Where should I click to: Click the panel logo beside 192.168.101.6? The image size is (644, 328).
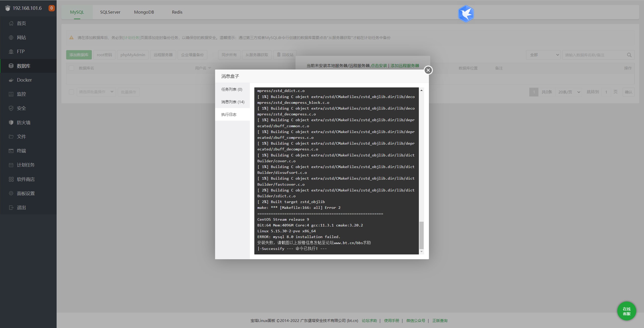coord(8,8)
